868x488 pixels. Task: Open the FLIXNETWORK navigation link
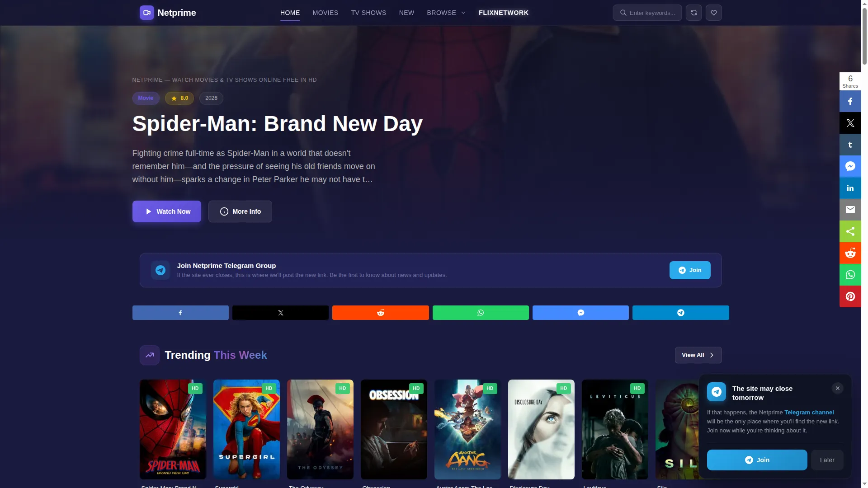[x=503, y=13]
